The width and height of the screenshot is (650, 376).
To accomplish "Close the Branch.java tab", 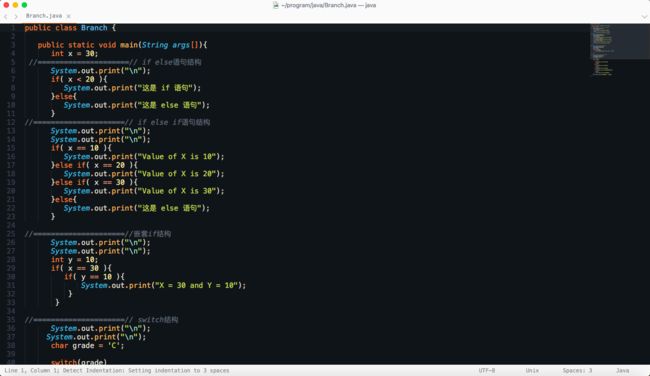I will [x=68, y=16].
